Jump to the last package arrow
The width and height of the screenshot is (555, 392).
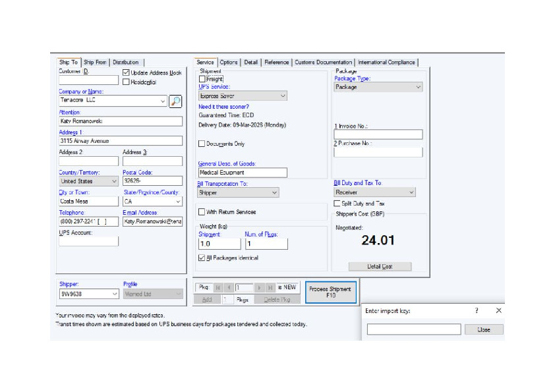click(270, 288)
